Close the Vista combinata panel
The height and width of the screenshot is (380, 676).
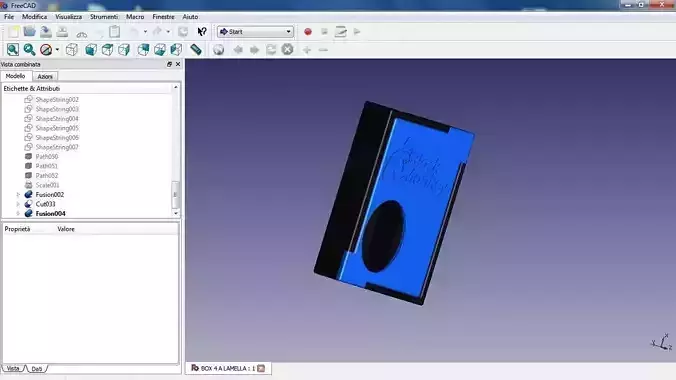pos(178,64)
